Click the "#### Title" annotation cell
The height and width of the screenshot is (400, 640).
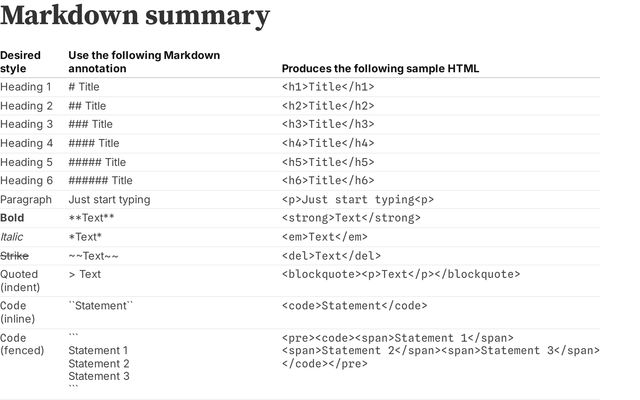click(93, 143)
